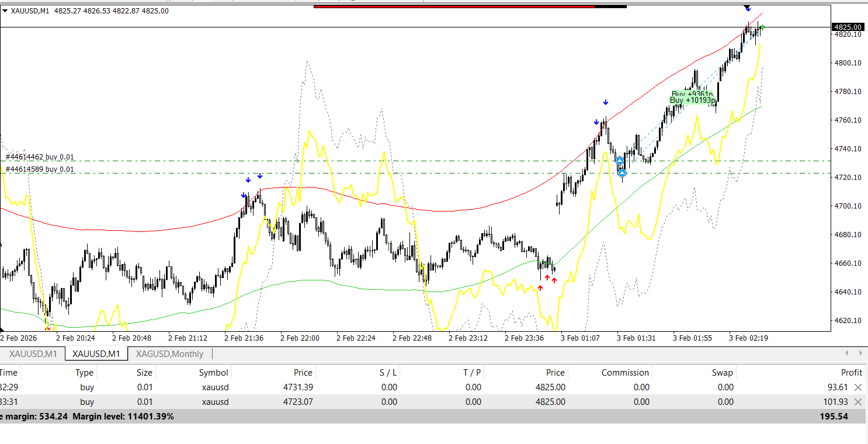This screenshot has width=868, height=444.
Task: Close the buy order showing 101.93 profit
Action: pyautogui.click(x=858, y=402)
